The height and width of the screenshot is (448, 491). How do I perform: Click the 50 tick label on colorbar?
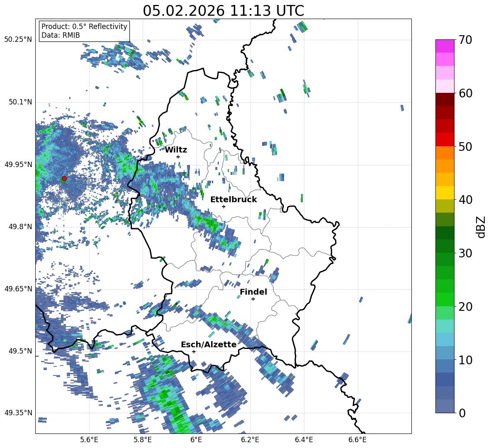coord(465,147)
